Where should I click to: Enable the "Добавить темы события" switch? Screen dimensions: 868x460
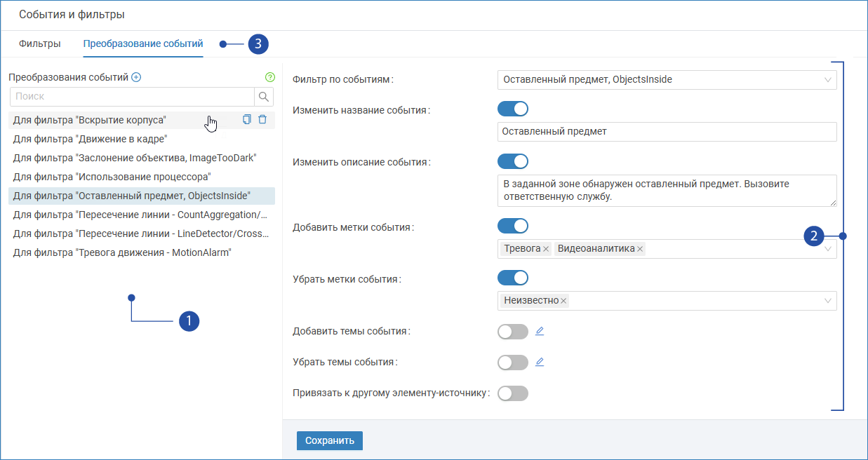pos(512,332)
